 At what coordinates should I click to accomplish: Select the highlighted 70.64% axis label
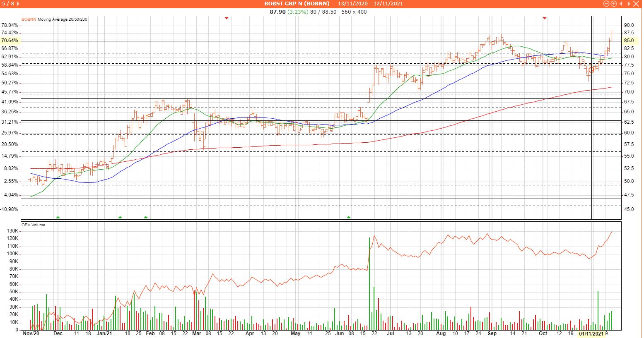point(10,41)
